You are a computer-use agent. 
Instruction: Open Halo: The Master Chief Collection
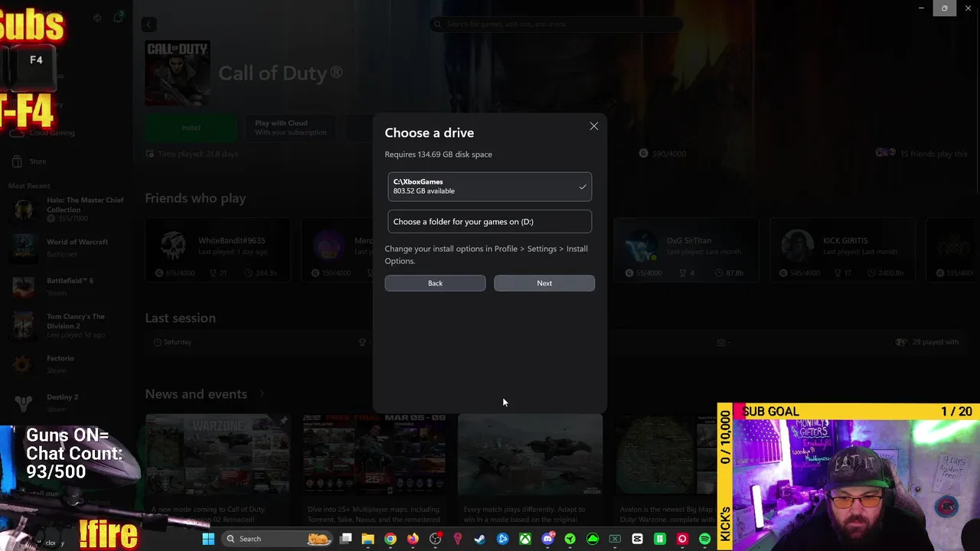click(67, 209)
